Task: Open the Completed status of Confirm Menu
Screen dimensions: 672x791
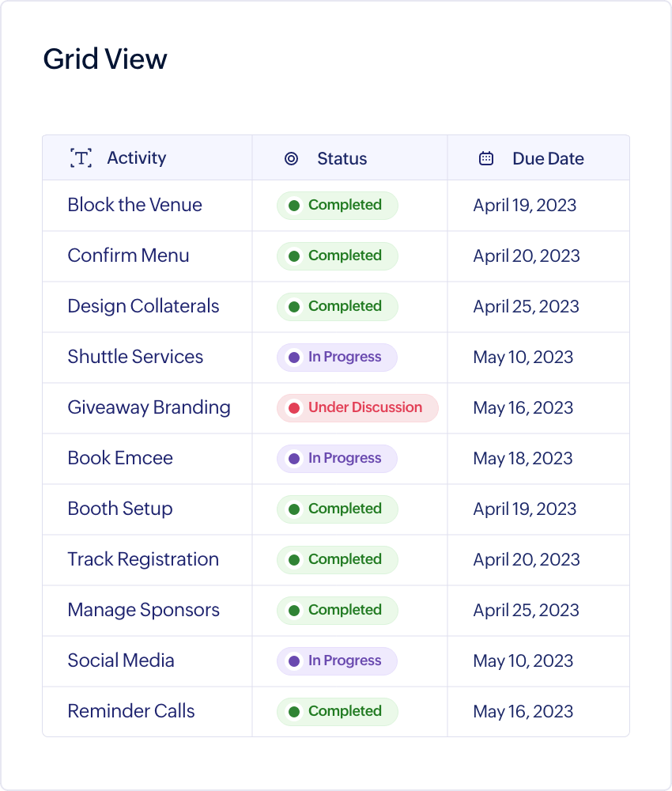Action: 338,255
